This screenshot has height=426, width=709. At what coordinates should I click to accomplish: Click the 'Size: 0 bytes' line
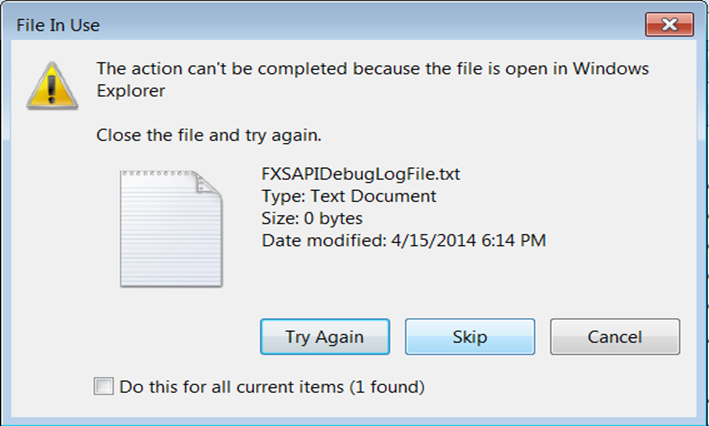tap(311, 218)
